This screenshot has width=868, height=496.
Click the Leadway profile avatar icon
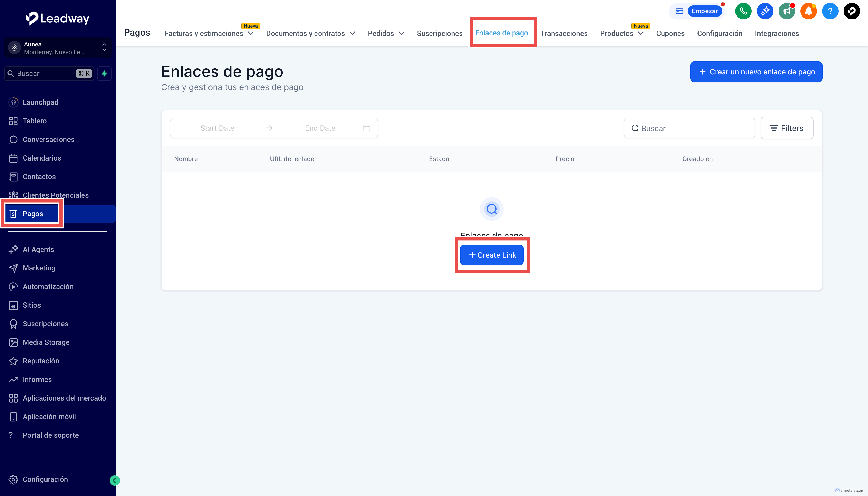852,11
